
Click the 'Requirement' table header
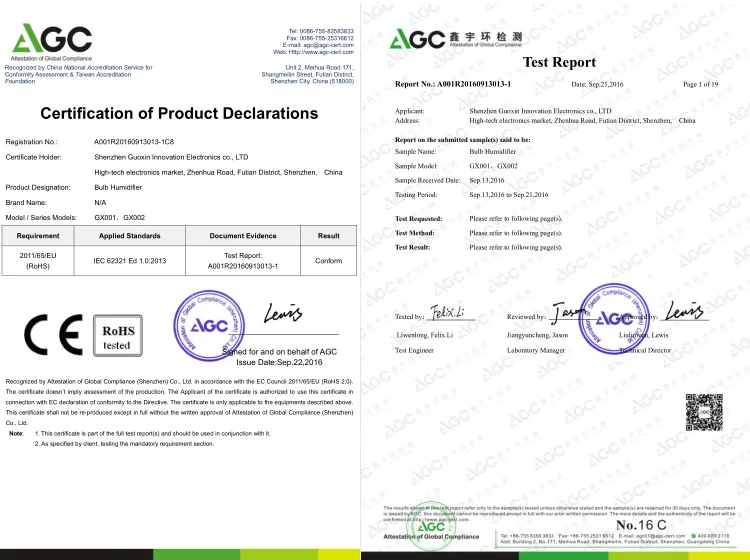point(38,236)
